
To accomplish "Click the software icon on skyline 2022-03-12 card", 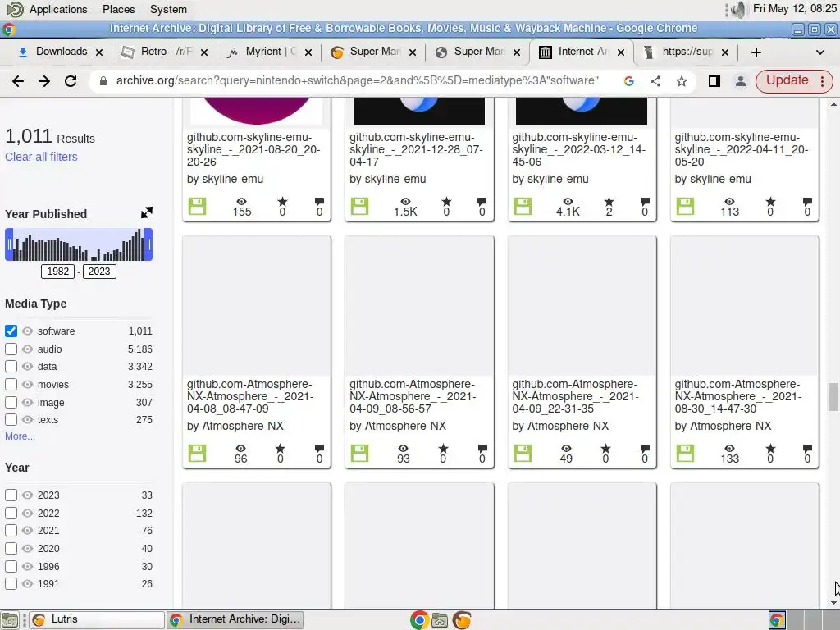I will 523,206.
